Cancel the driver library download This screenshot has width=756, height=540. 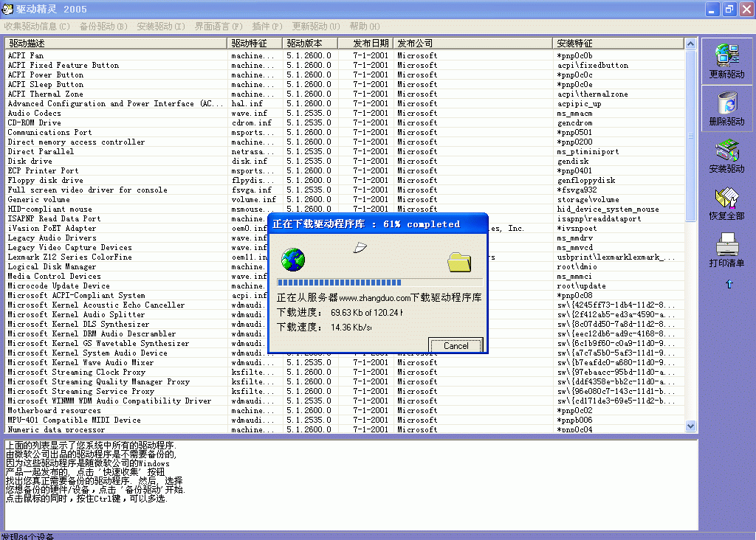coord(456,345)
